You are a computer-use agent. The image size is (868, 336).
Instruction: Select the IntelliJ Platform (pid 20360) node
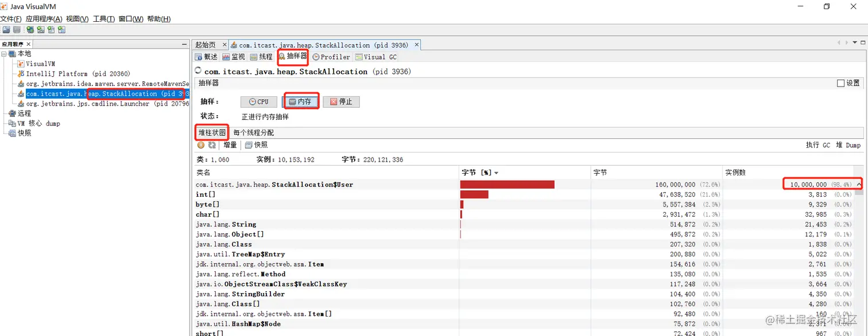(78, 73)
